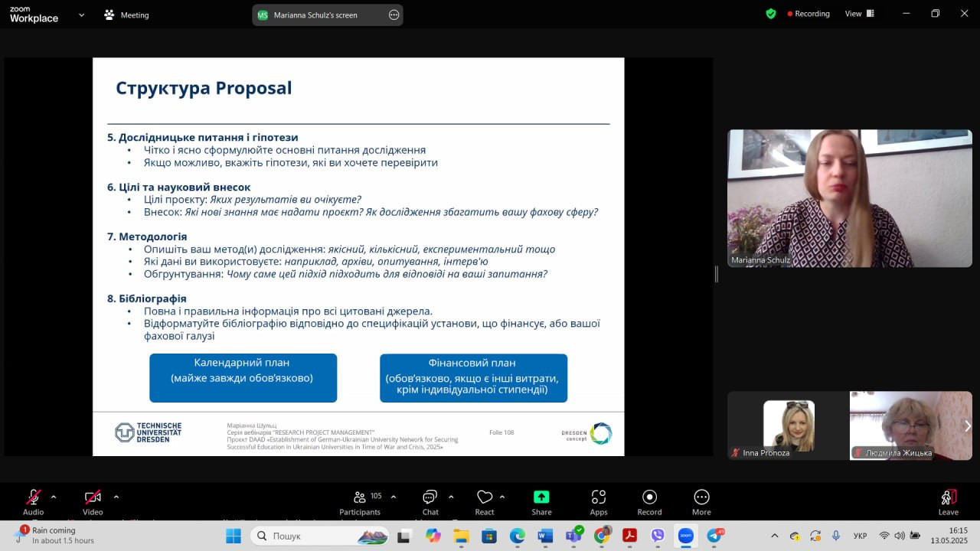
Task: Unmute the microphone via Audio button
Action: point(33,502)
